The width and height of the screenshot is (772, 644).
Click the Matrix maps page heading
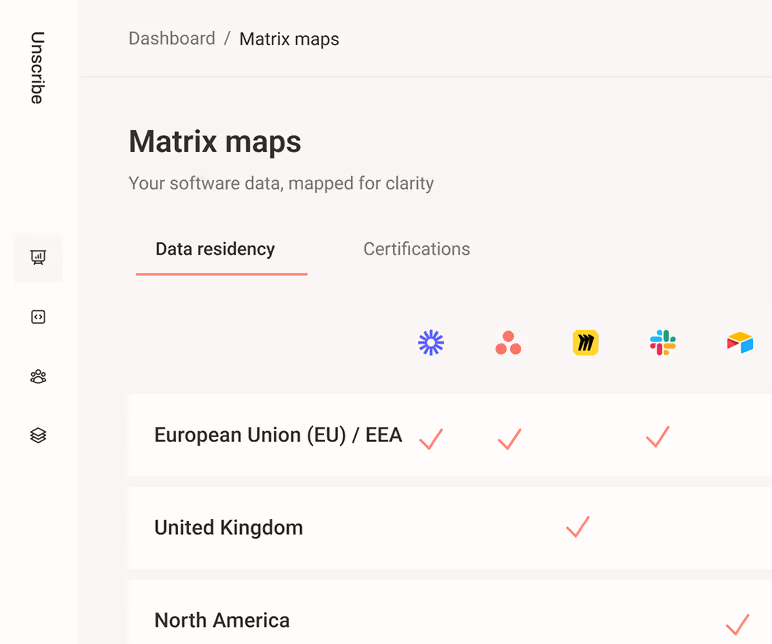[215, 142]
